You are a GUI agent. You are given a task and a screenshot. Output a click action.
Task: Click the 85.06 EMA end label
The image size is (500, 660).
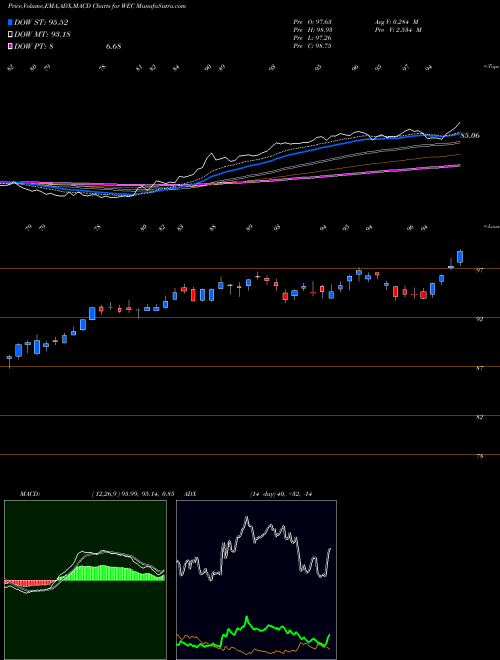pos(470,136)
